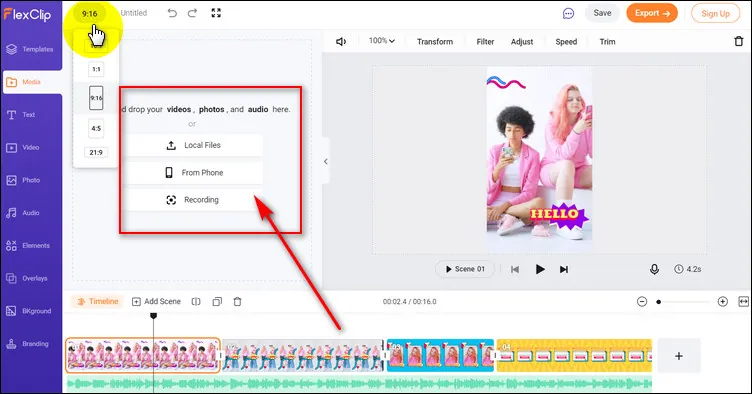This screenshot has width=752, height=394.
Task: Switch to Timeline view
Action: tap(98, 301)
